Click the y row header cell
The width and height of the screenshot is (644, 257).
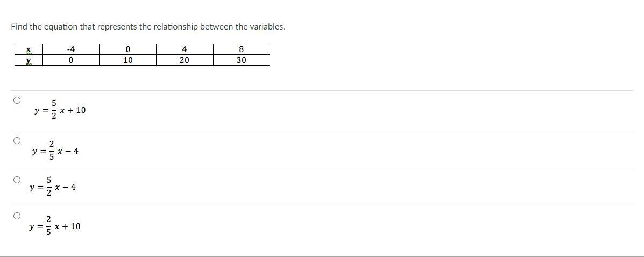click(29, 60)
